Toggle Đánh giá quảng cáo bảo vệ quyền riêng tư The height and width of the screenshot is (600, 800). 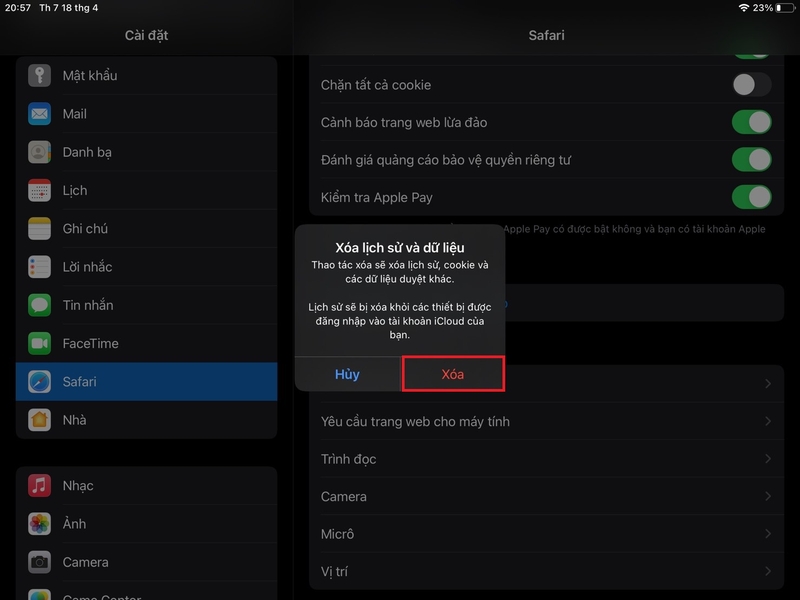click(752, 160)
